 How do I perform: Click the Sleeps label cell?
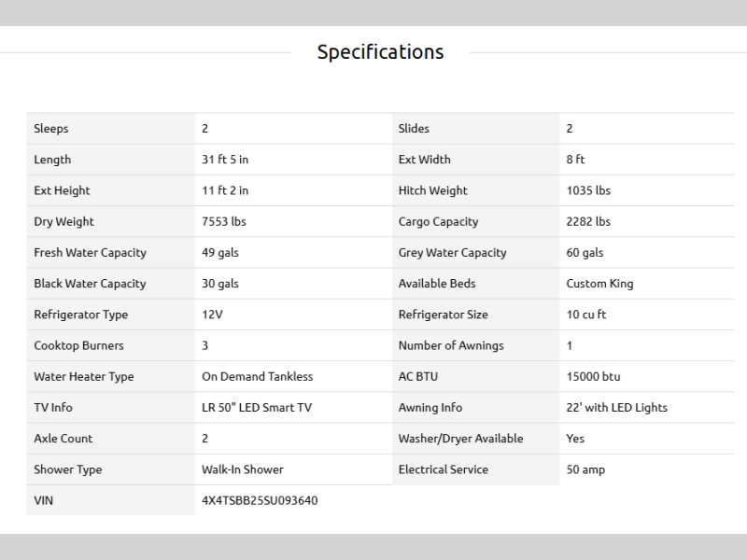tap(51, 129)
